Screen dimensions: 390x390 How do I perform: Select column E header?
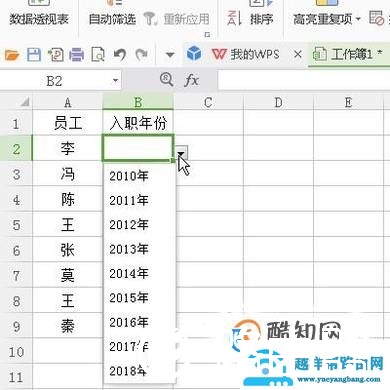click(x=349, y=102)
